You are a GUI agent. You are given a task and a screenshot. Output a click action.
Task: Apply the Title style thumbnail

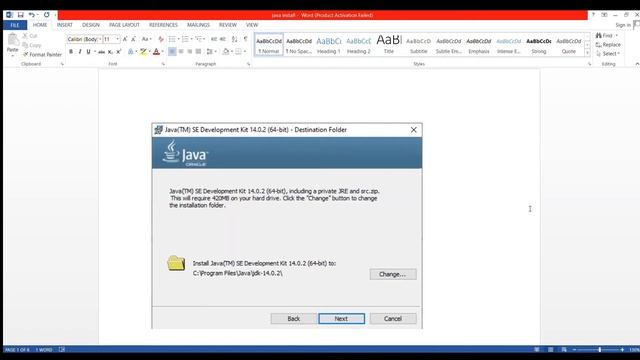tap(389, 45)
